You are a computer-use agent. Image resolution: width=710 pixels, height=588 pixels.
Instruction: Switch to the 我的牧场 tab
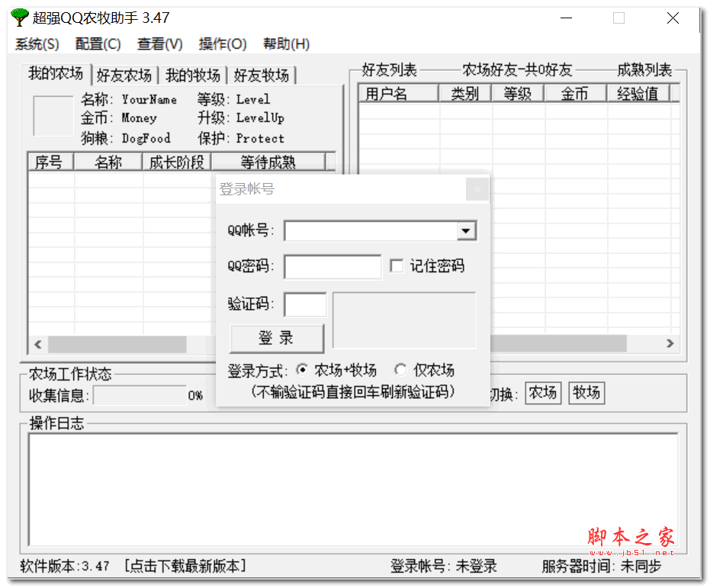(191, 74)
